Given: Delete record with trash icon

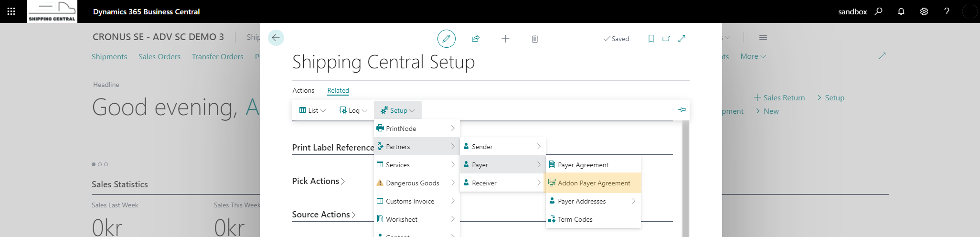Looking at the screenshot, I should click(x=535, y=39).
